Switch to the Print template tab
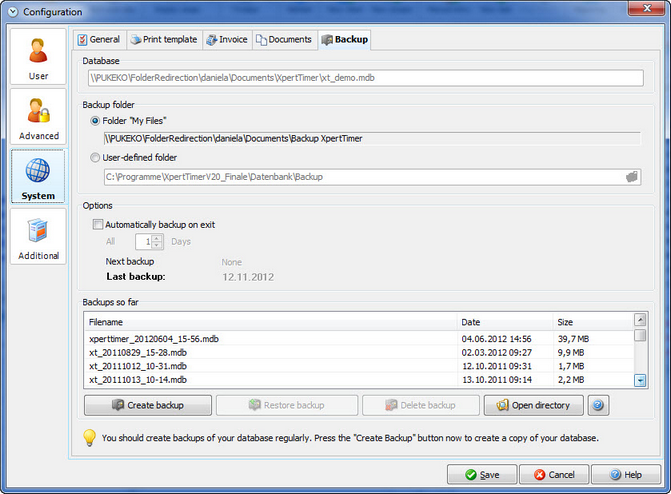Viewport: 671px width, 494px height. pyautogui.click(x=164, y=40)
